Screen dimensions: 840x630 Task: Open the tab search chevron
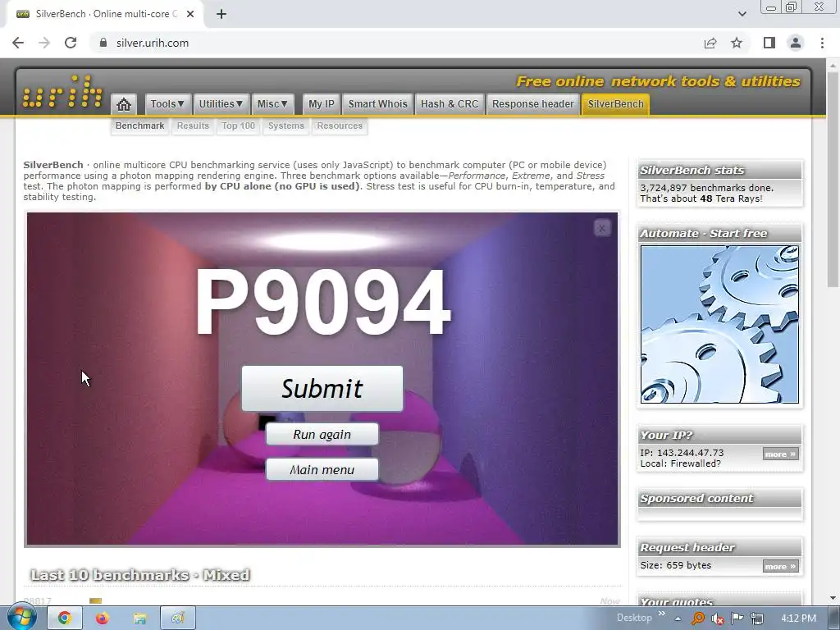pyautogui.click(x=742, y=14)
